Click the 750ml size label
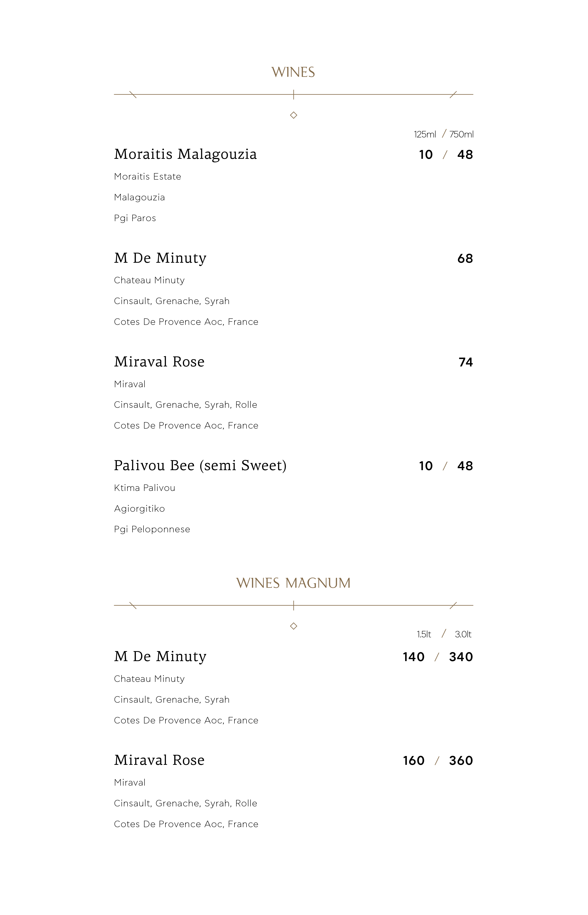The height and width of the screenshot is (915, 588). click(461, 134)
